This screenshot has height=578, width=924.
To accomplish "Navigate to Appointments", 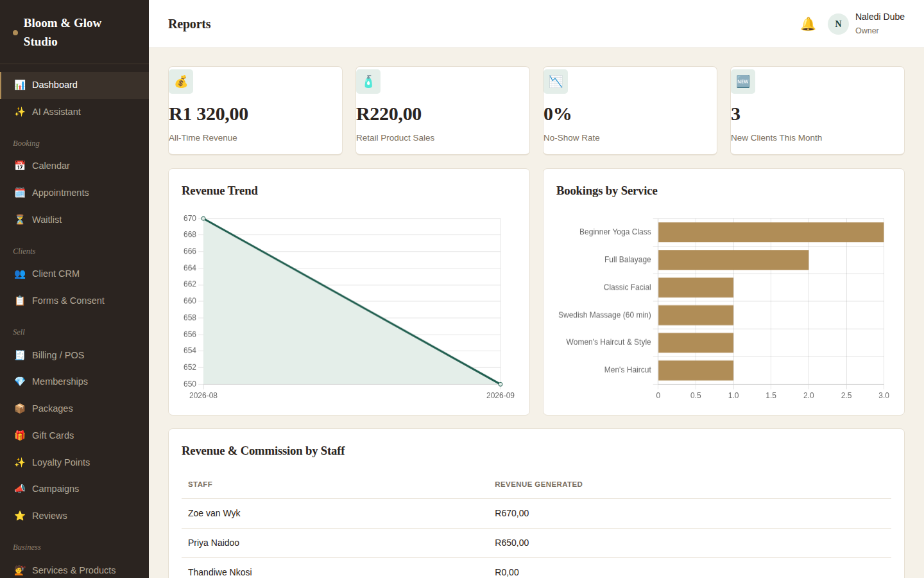I will pyautogui.click(x=74, y=193).
